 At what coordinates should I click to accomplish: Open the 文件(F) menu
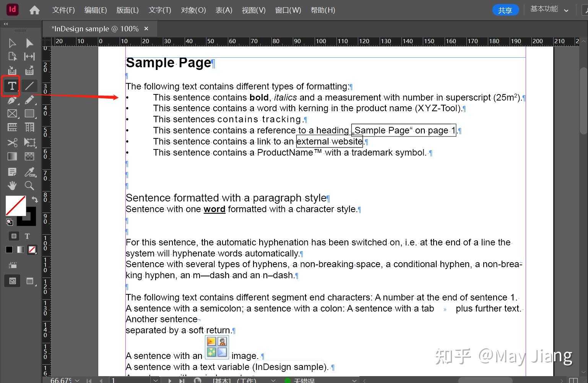63,10
